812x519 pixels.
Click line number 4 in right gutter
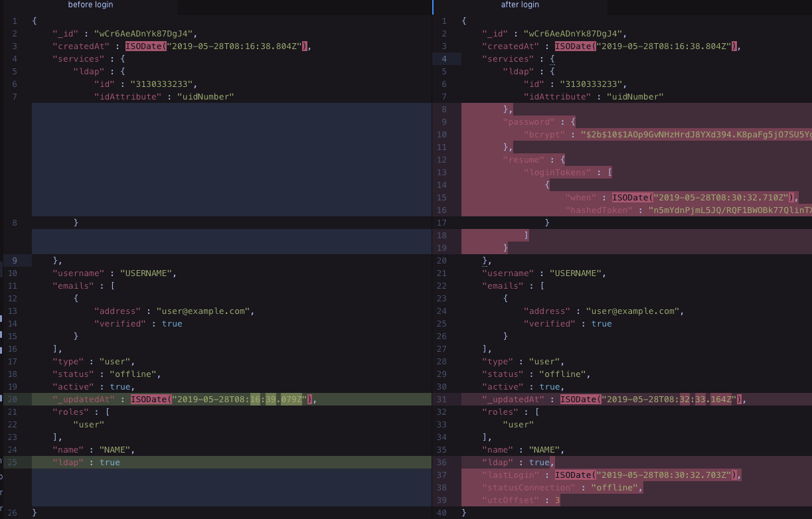445,59
